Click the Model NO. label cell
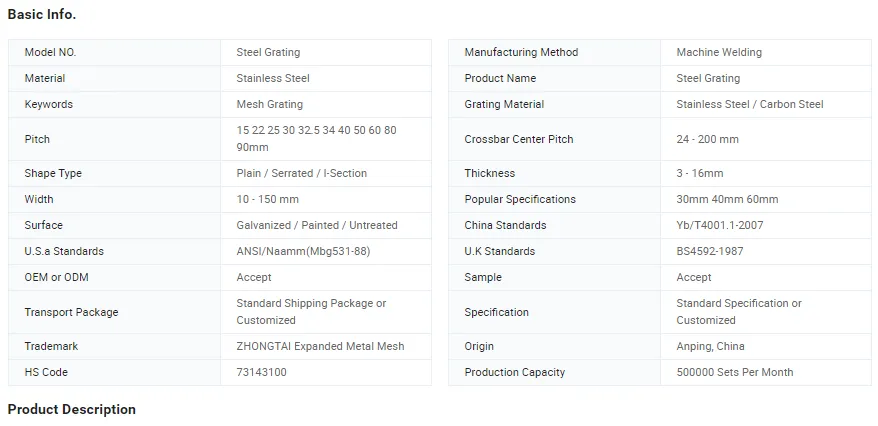 coord(50,53)
